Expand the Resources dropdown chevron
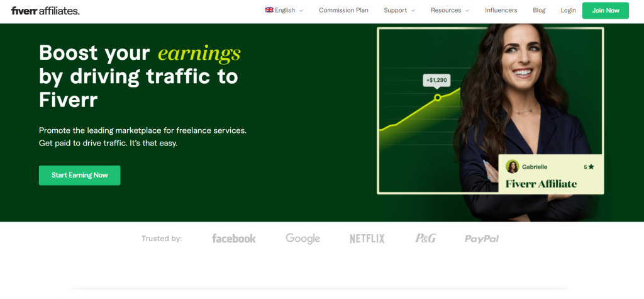644x299 pixels. [x=467, y=11]
